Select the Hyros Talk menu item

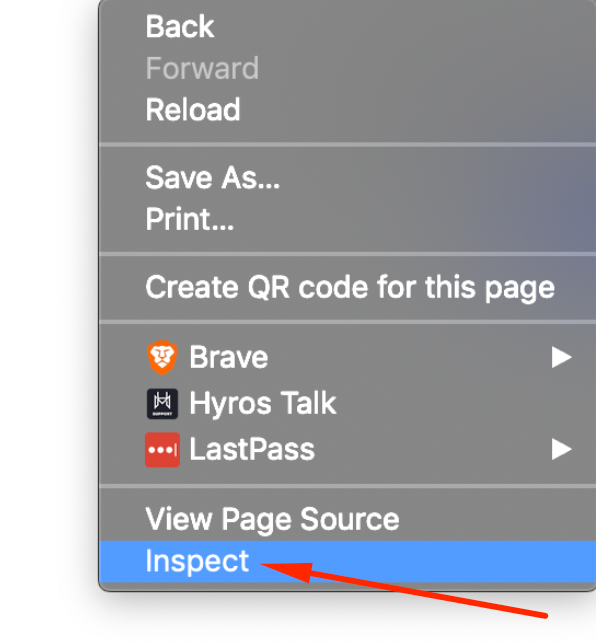[348, 404]
